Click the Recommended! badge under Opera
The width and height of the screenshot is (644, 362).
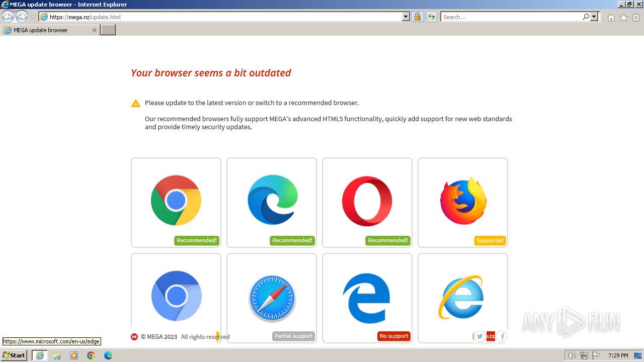[x=388, y=240]
